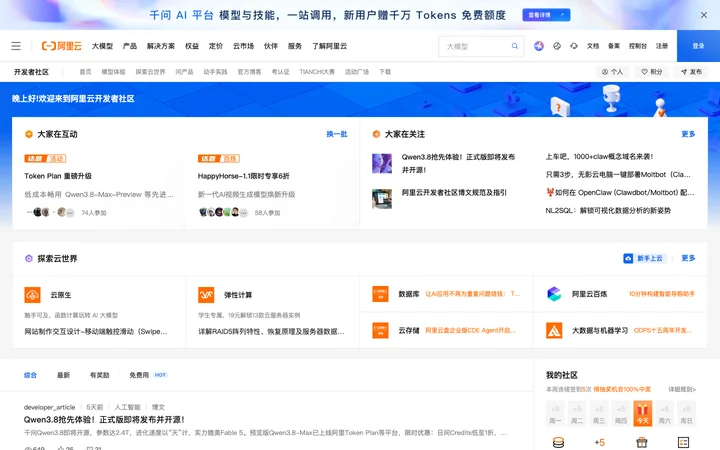Click 网站制作交互设计-移动端触控滑动 article link
Viewport: 720px width, 450px height.
click(x=96, y=332)
